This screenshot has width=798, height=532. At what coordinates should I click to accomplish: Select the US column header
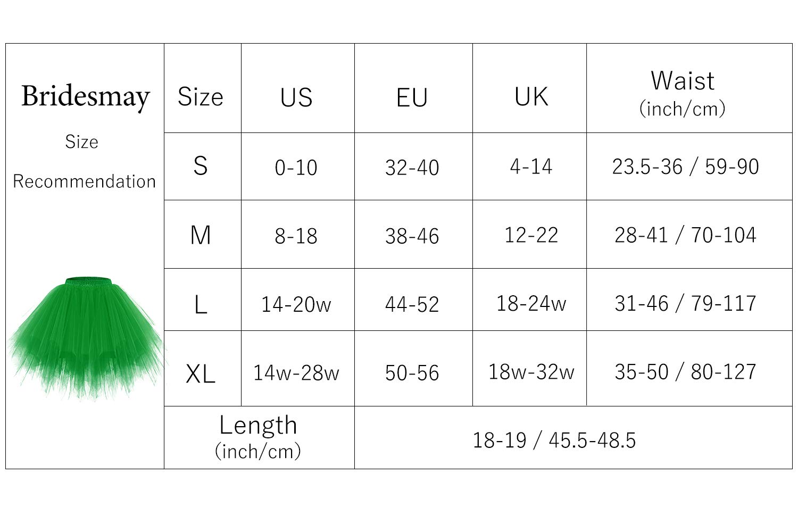click(x=296, y=97)
